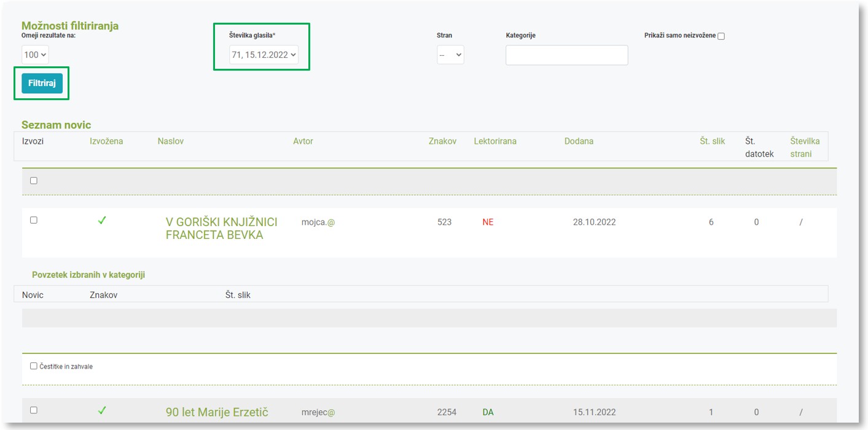The height and width of the screenshot is (430, 868).
Task: Select checkbox for 90 let Marije Erzetič row
Action: click(x=34, y=410)
